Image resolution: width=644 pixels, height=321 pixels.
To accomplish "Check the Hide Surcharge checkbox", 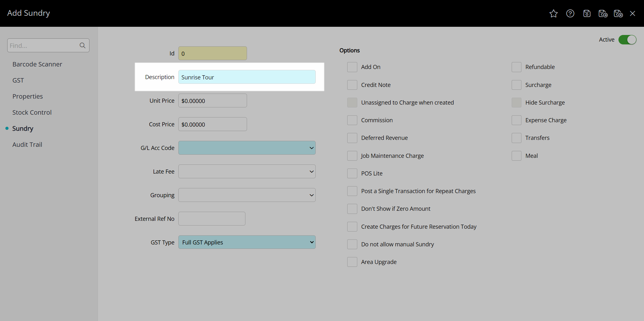I will point(516,102).
